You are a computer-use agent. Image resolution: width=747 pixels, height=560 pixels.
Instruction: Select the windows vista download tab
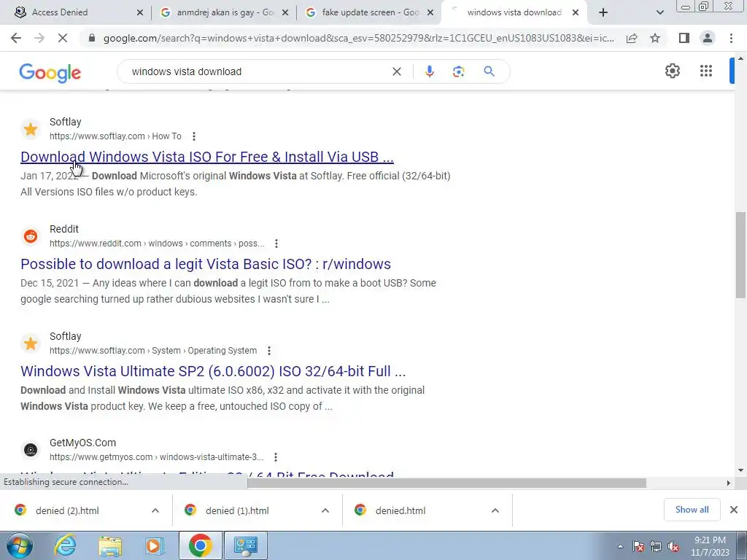coord(514,12)
